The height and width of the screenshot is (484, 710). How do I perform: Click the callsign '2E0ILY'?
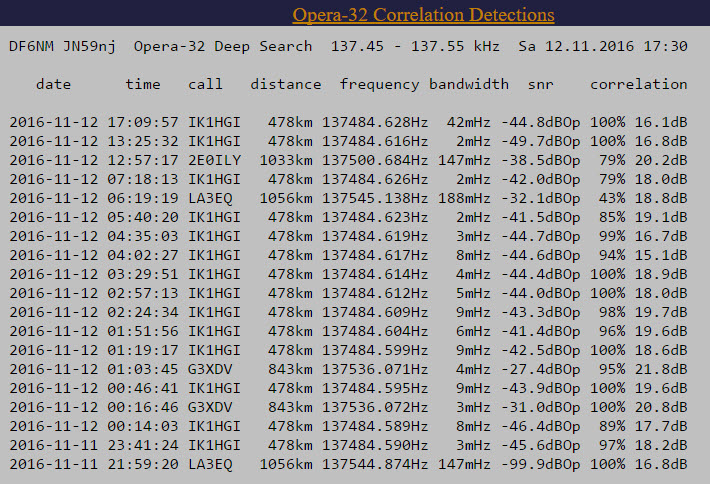point(214,160)
